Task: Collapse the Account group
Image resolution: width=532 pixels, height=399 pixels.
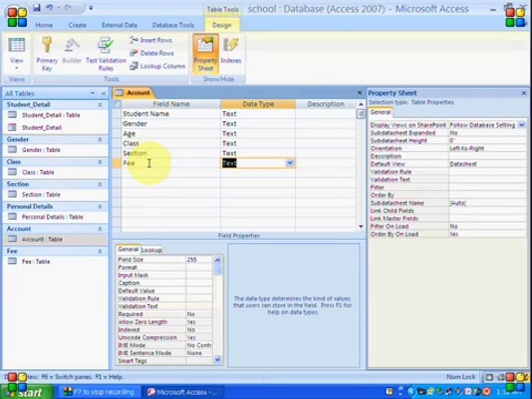Action: click(x=100, y=229)
